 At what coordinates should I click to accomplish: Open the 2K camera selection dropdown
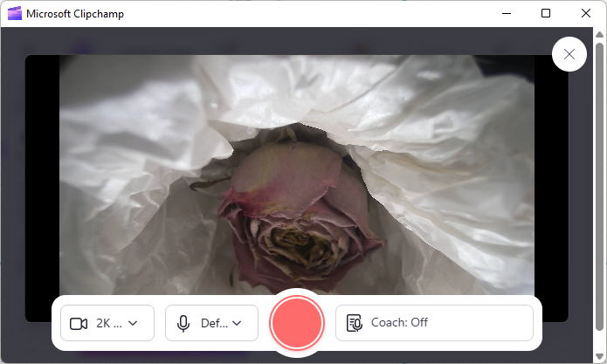coord(107,323)
